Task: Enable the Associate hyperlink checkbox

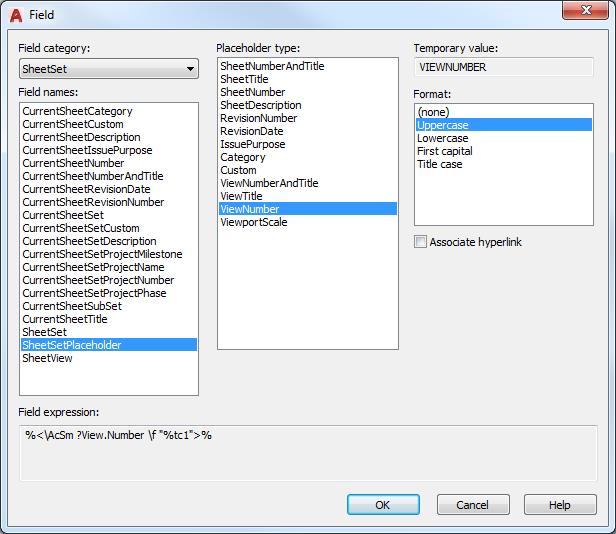Action: tap(420, 242)
